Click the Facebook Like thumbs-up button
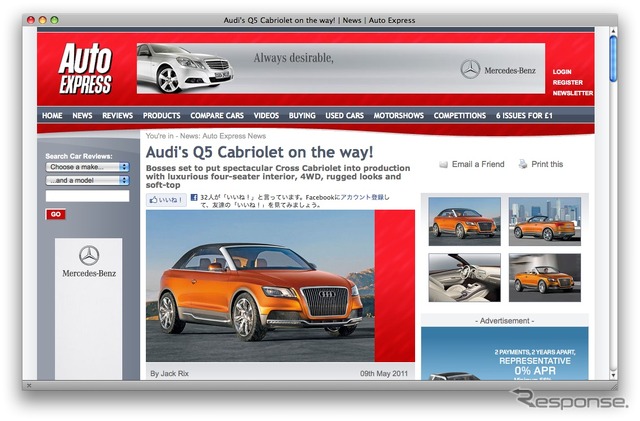The image size is (640, 421). 166,200
